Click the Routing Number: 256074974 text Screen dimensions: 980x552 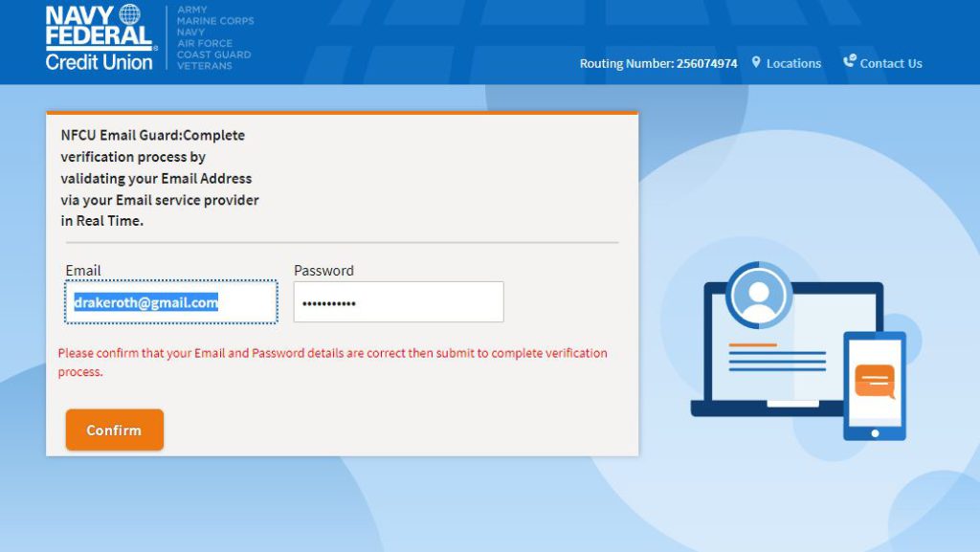[x=658, y=63]
